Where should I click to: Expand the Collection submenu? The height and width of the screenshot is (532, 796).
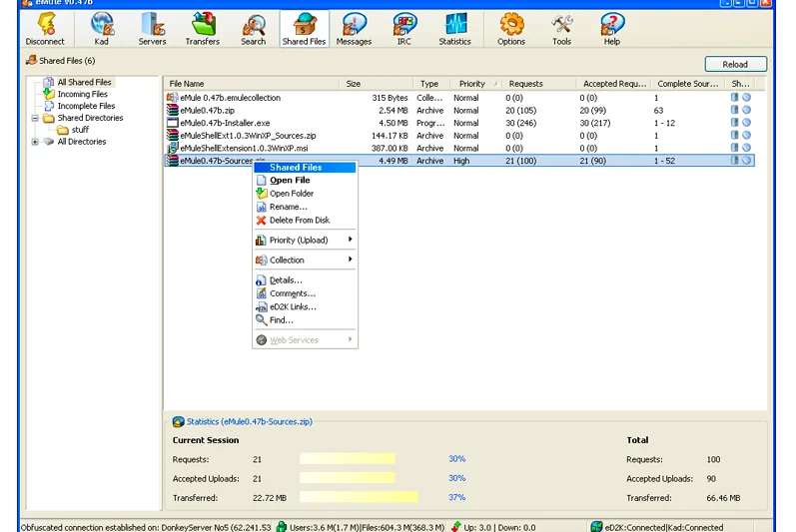pos(306,261)
